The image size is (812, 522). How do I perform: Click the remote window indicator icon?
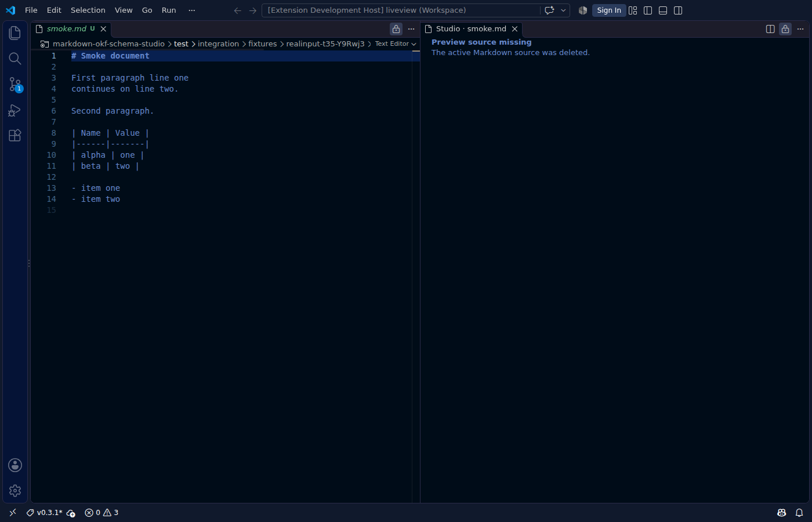tap(13, 513)
